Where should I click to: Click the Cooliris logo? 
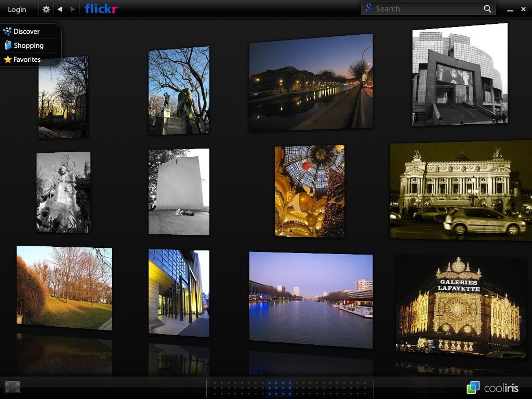(x=493, y=388)
